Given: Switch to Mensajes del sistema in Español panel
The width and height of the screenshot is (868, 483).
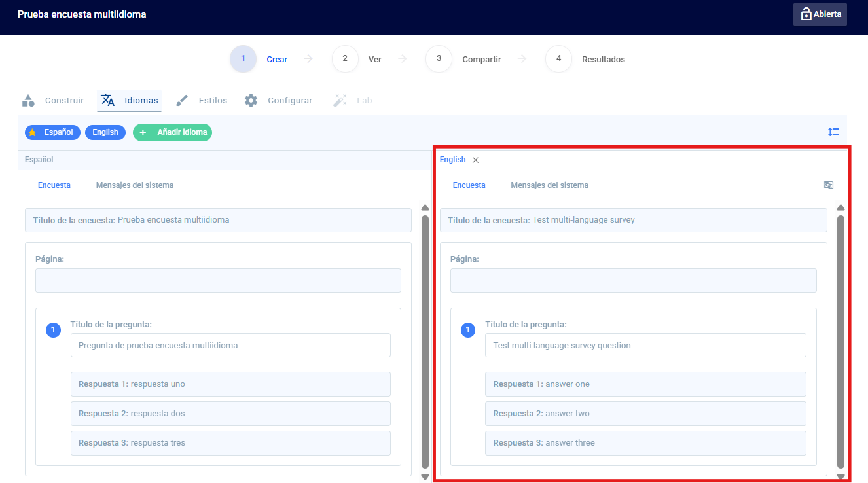Looking at the screenshot, I should [135, 185].
